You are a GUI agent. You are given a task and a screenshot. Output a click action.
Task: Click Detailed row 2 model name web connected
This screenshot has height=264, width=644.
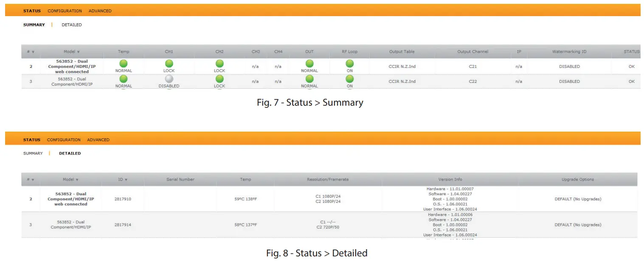[x=71, y=199]
